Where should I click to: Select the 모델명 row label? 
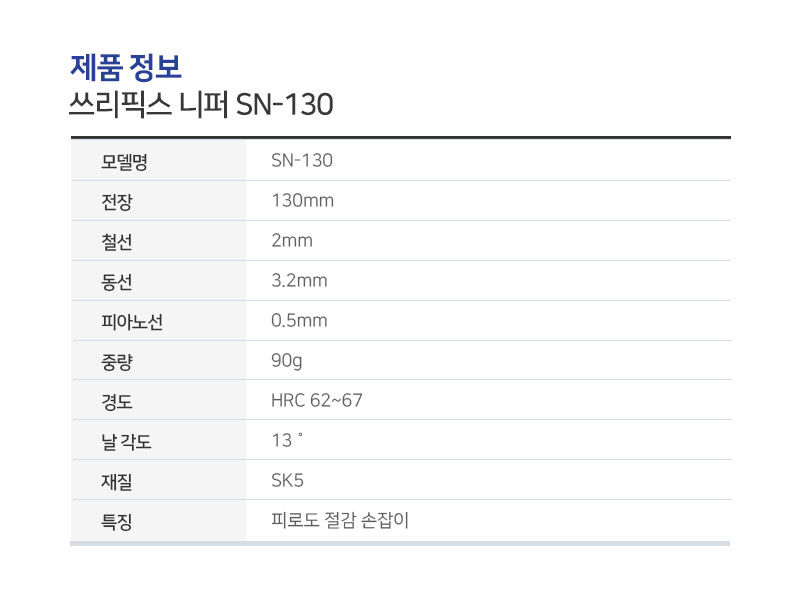click(124, 161)
